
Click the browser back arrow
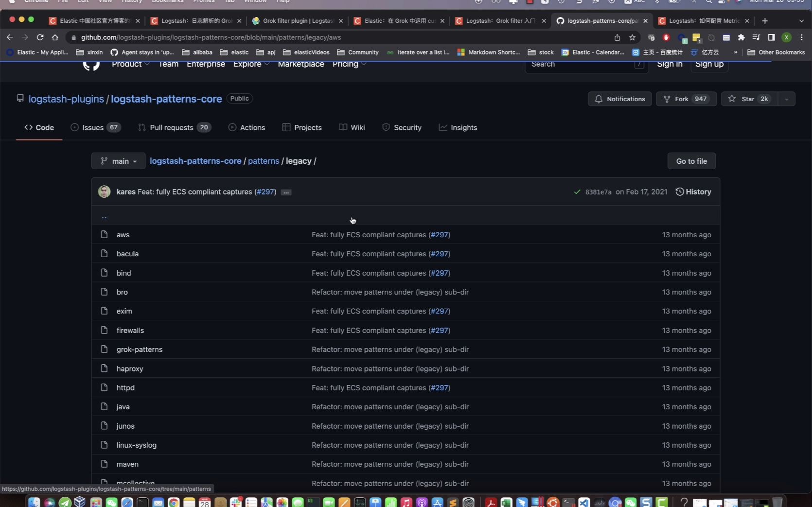(x=10, y=37)
